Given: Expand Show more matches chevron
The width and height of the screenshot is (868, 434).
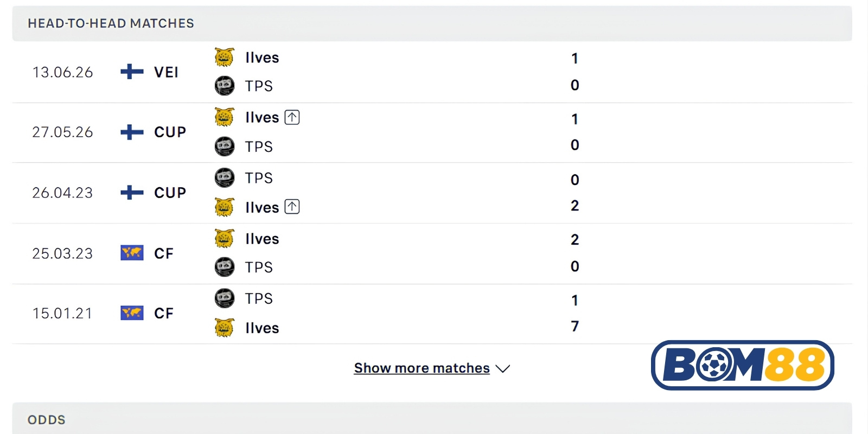Looking at the screenshot, I should pos(503,368).
